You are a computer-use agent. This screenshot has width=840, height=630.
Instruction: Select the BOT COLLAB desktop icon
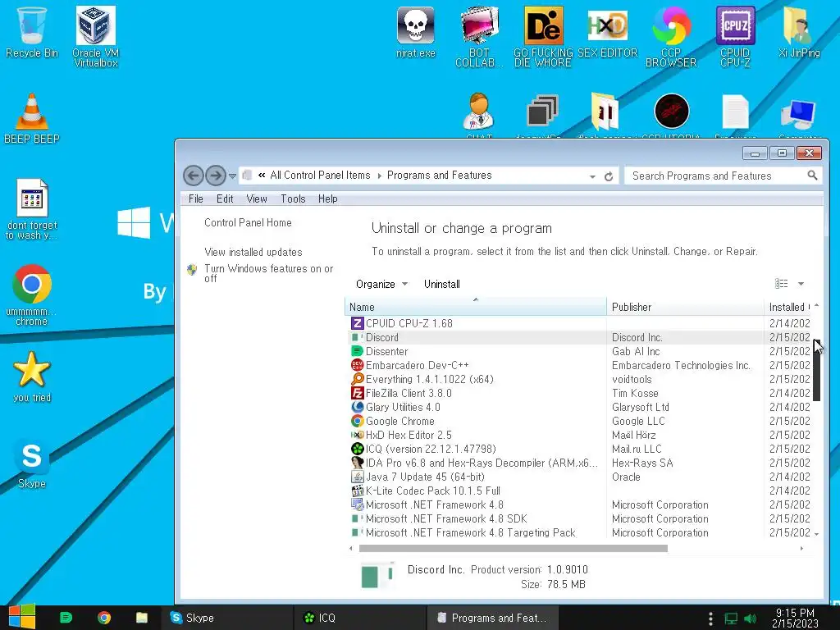tap(479, 36)
